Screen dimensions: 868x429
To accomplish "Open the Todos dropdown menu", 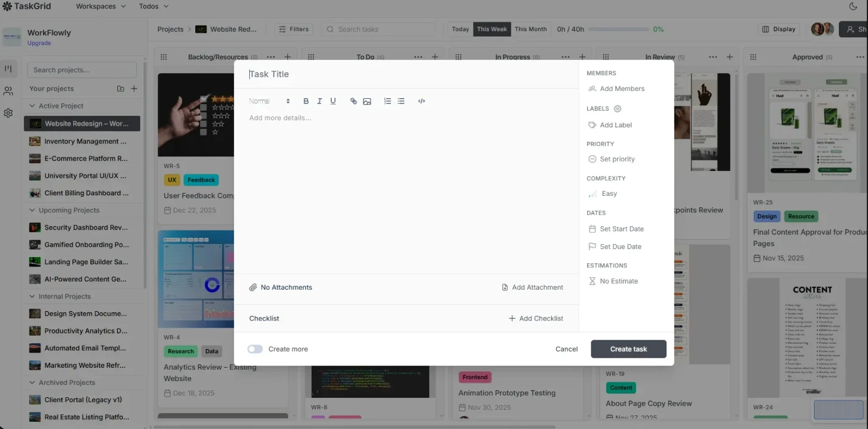I will [154, 6].
